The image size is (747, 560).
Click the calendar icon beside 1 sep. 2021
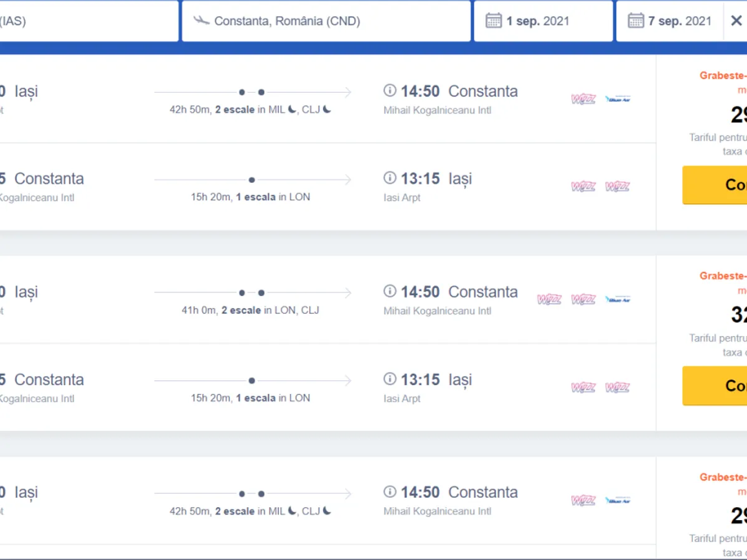click(494, 21)
